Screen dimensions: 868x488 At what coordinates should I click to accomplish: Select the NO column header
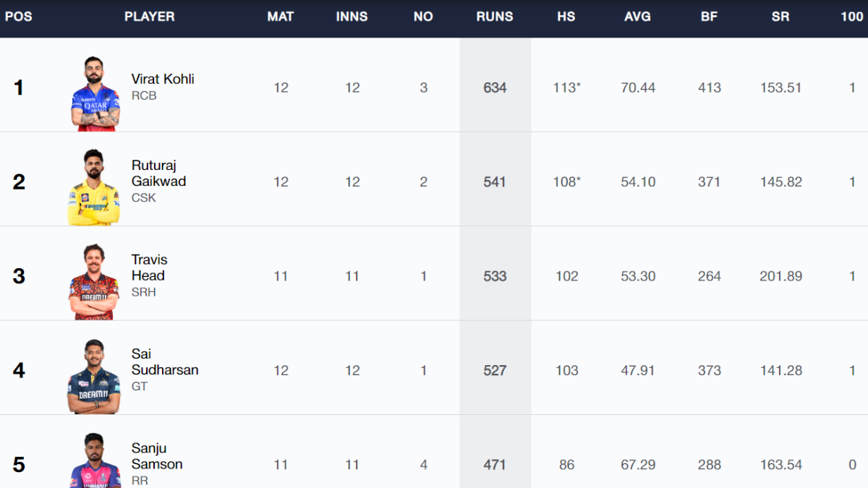tap(423, 17)
